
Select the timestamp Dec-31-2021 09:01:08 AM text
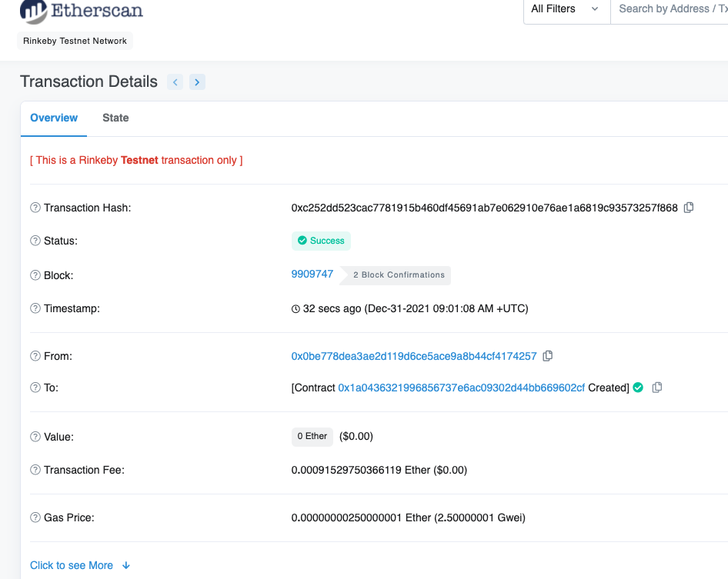[x=430, y=308]
